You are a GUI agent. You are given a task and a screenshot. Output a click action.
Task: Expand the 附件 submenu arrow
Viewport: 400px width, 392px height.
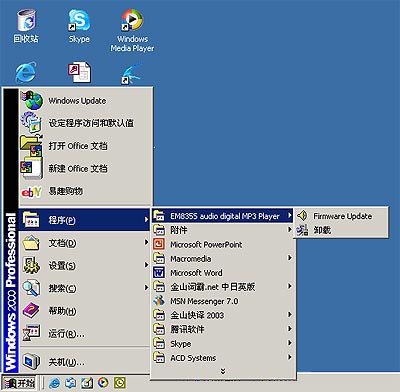coord(290,229)
